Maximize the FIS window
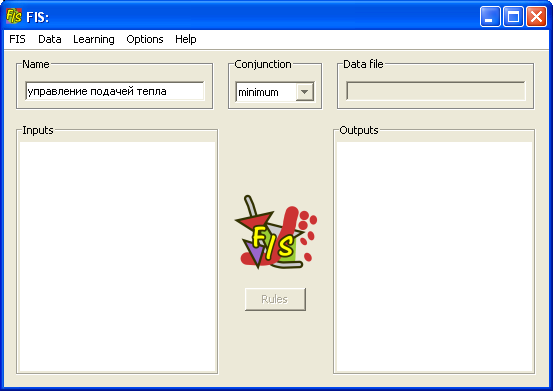553x391 pixels. 513,17
